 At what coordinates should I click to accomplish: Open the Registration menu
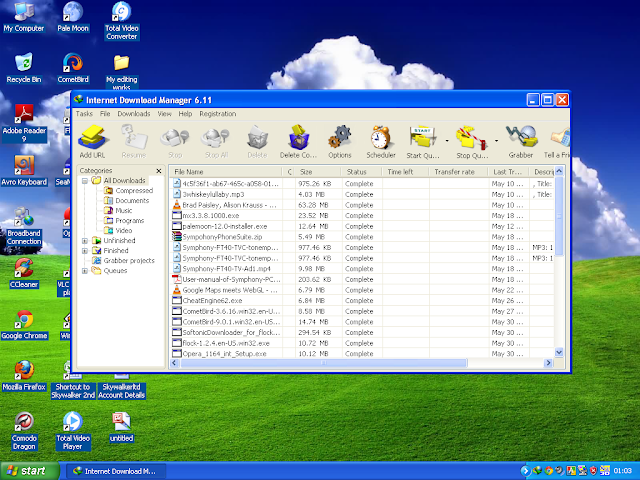tap(217, 114)
